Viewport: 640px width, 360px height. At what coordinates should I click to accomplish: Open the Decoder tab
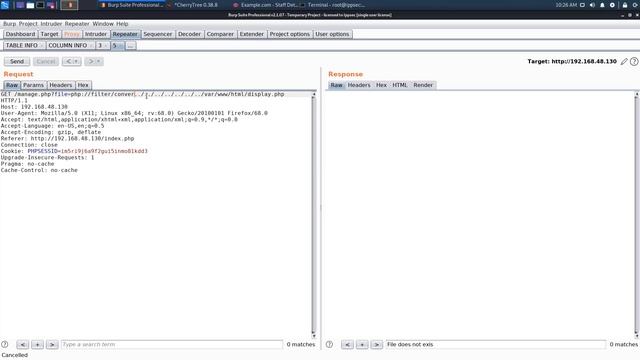[189, 34]
